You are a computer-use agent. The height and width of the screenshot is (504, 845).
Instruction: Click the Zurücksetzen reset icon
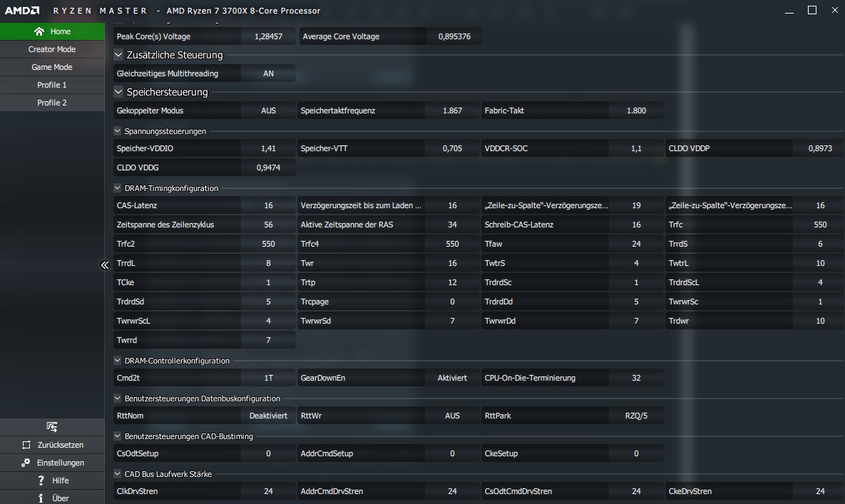pyautogui.click(x=26, y=445)
